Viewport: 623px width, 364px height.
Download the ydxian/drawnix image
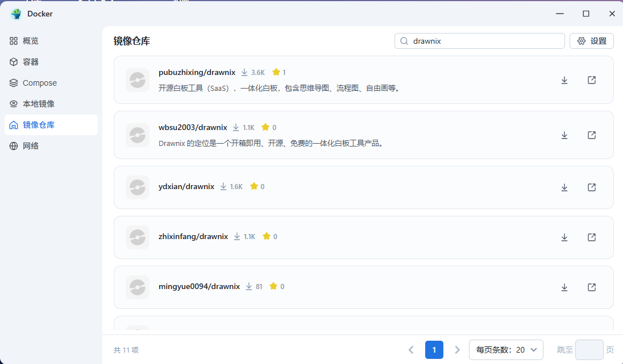(564, 187)
